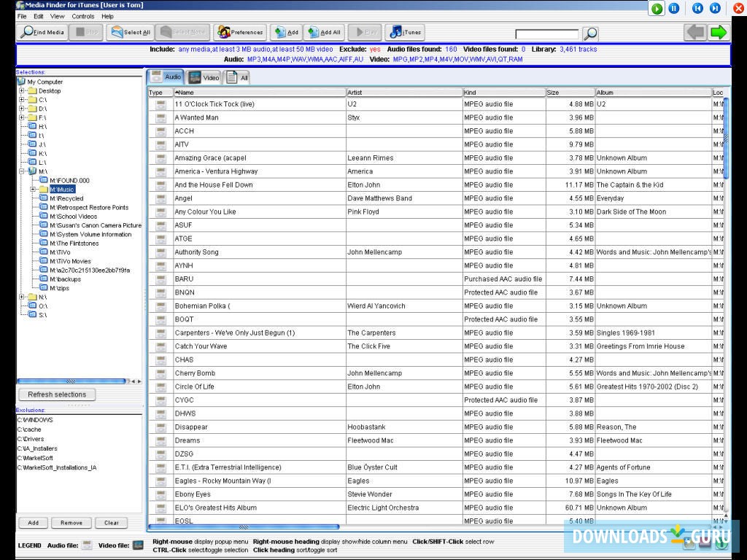Sort by the Name column header

[260, 93]
